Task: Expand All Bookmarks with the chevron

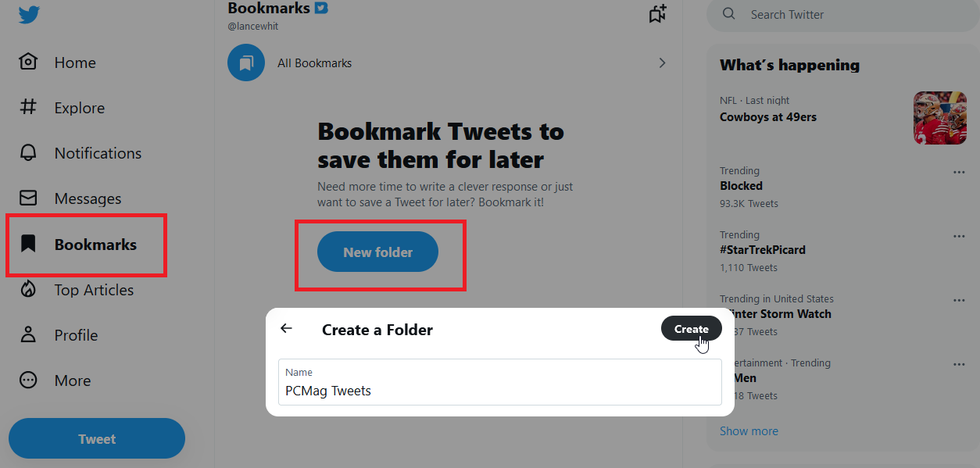Action: 661,63
